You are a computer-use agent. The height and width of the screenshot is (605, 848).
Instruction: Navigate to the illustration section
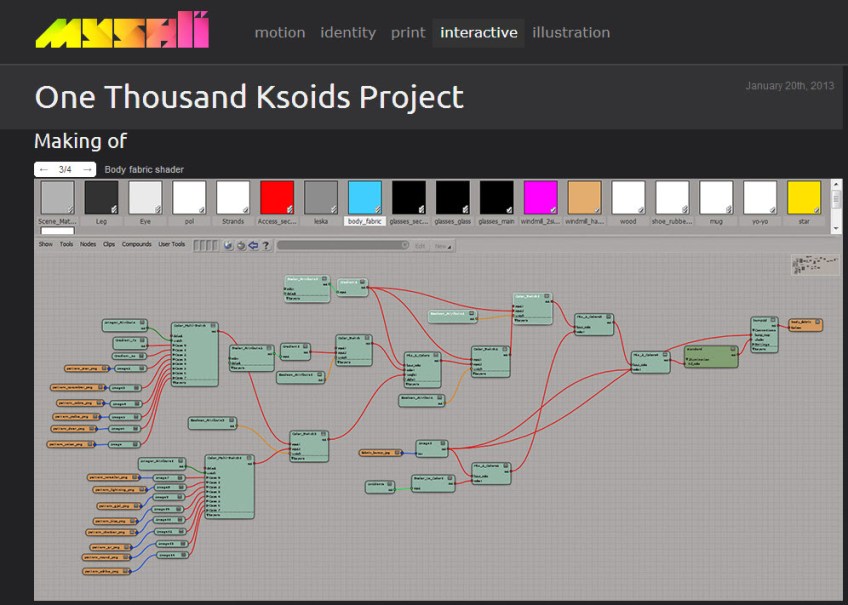pyautogui.click(x=571, y=32)
